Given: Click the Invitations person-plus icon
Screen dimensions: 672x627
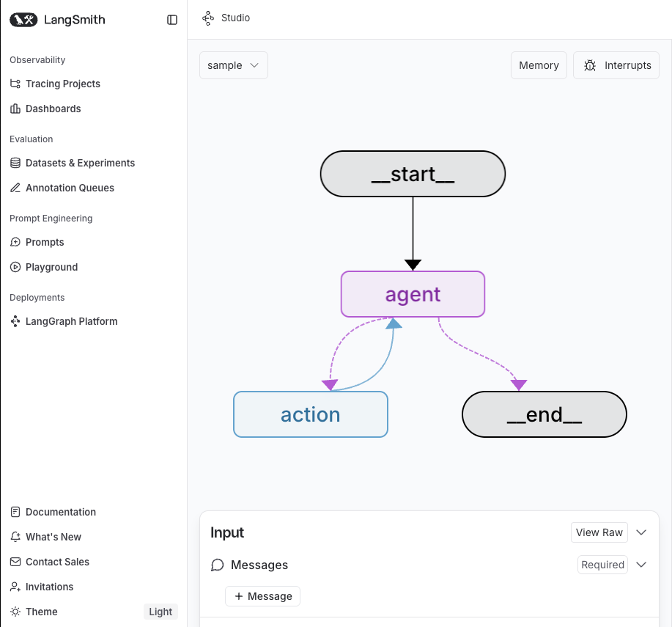Looking at the screenshot, I should pos(15,587).
